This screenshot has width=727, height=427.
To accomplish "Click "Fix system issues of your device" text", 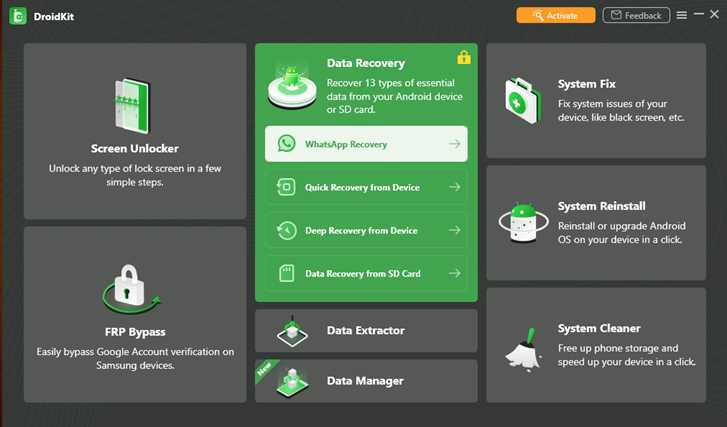I will click(x=621, y=110).
